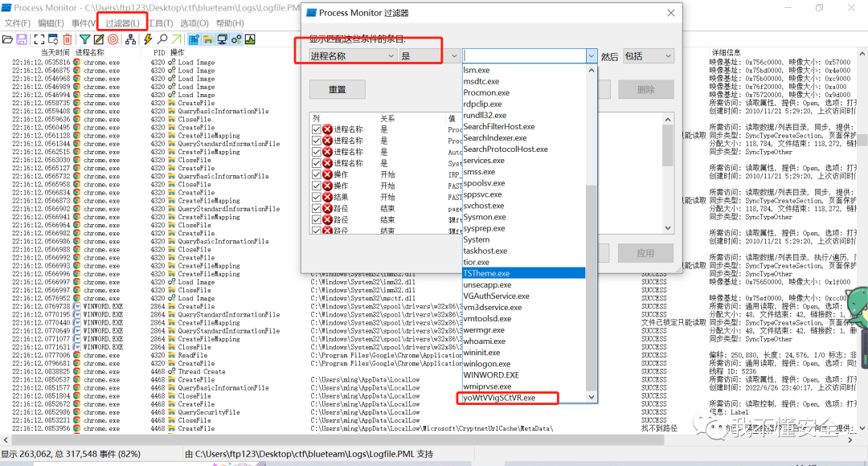The image size is (868, 466).
Task: Click the 重置 reset button
Action: 337,89
